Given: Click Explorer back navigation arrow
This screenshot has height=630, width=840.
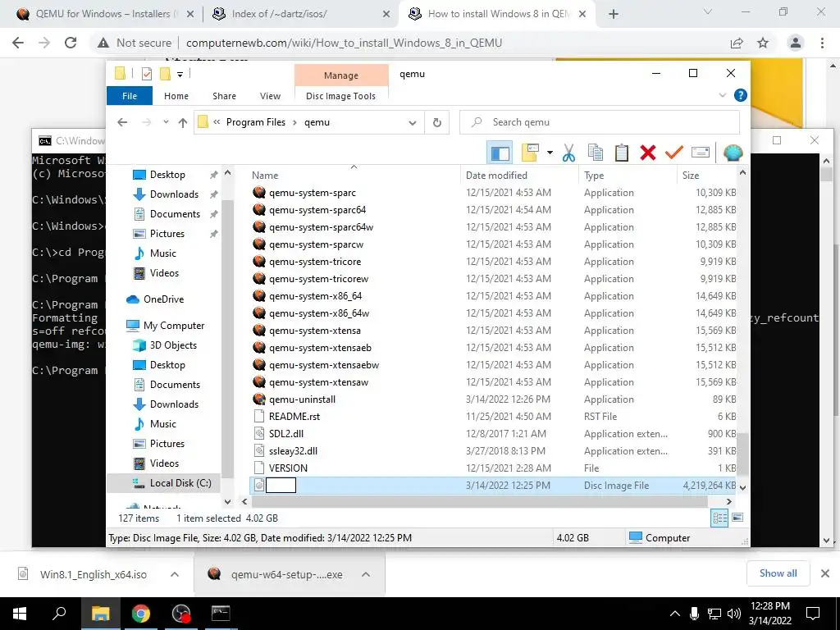Looking at the screenshot, I should coord(122,123).
